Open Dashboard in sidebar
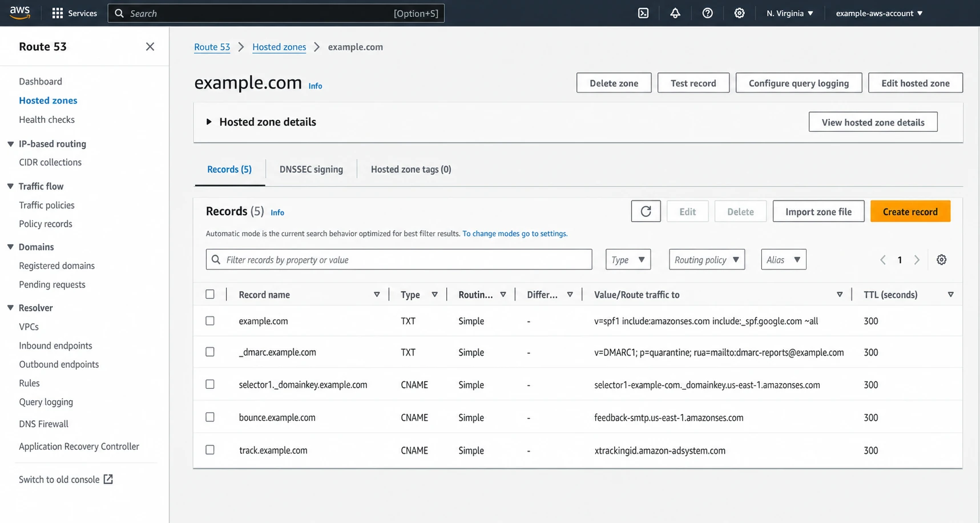The width and height of the screenshot is (980, 523). [41, 82]
